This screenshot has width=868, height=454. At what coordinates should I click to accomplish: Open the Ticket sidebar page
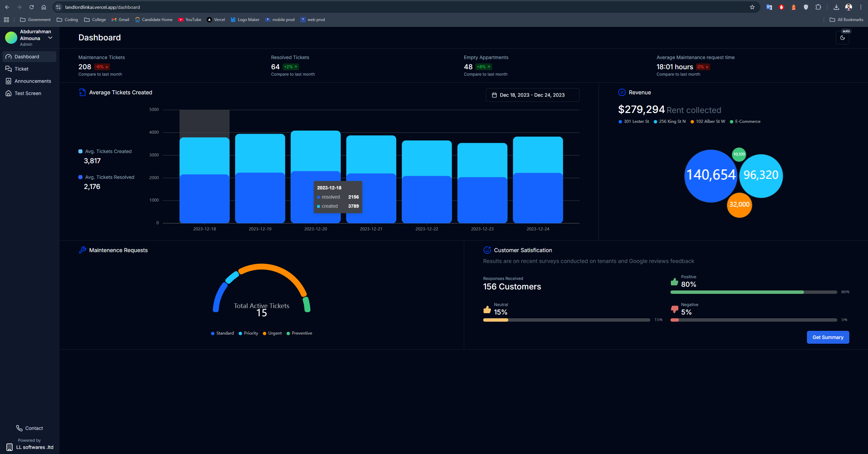[x=21, y=69]
